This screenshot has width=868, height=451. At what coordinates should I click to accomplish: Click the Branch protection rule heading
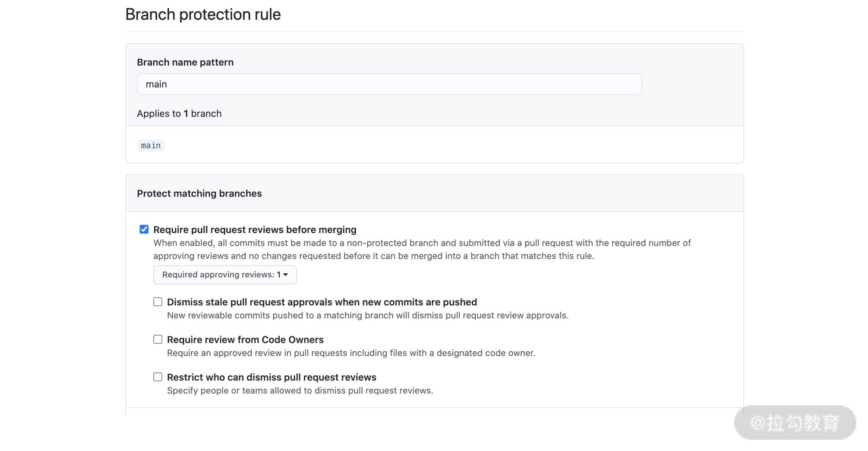pos(203,15)
